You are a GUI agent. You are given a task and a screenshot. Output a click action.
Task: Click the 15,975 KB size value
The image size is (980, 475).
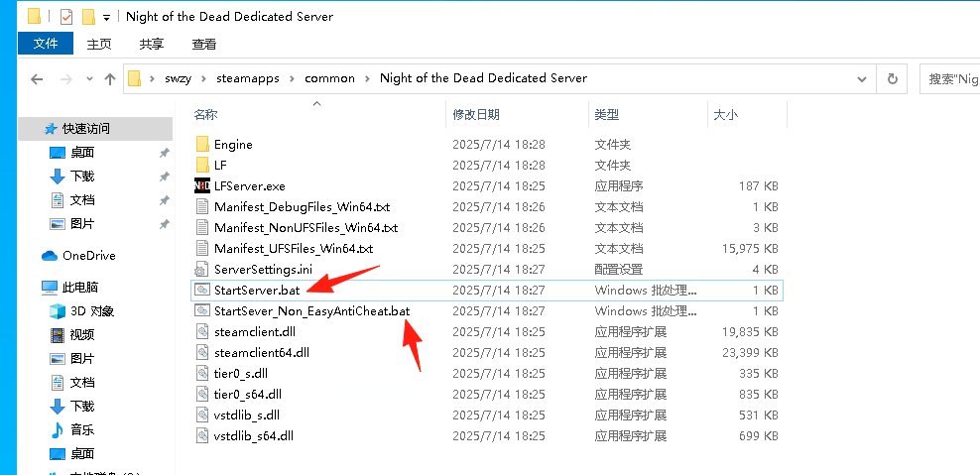coord(750,248)
